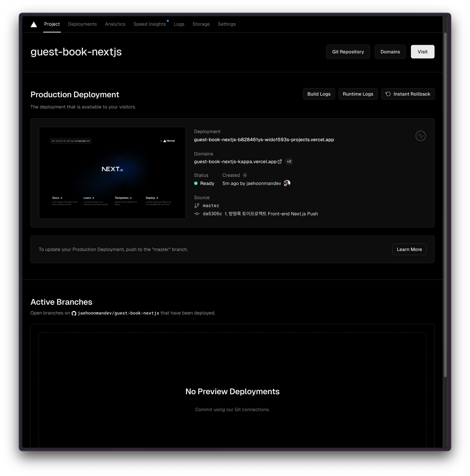Click the deployment preview thumbnail
Viewport: 470px width, 476px height.
click(112, 173)
